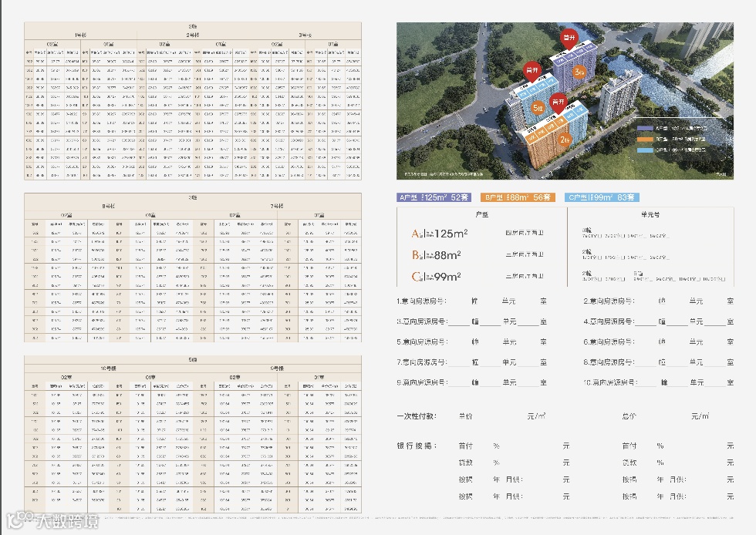Image resolution: width=756 pixels, height=535 pixels.
Task: Click the 9号楼 header in the 5栋 table
Action: point(277,368)
